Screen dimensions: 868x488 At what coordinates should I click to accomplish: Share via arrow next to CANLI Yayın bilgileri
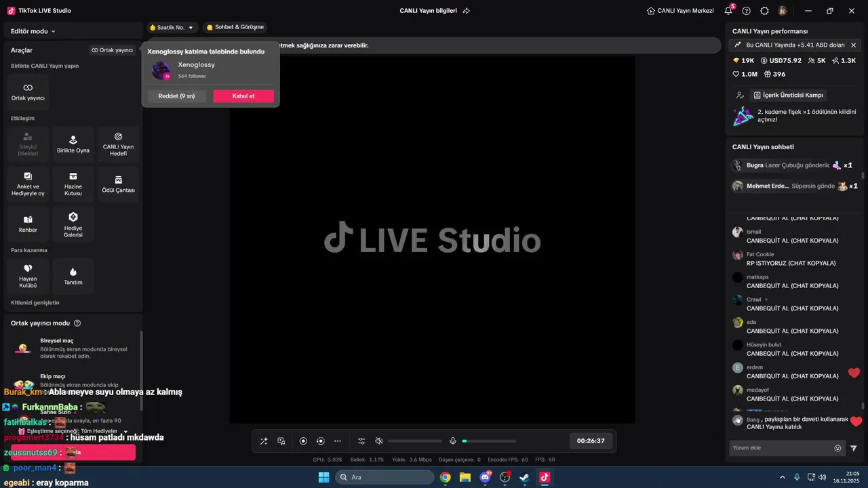467,11
